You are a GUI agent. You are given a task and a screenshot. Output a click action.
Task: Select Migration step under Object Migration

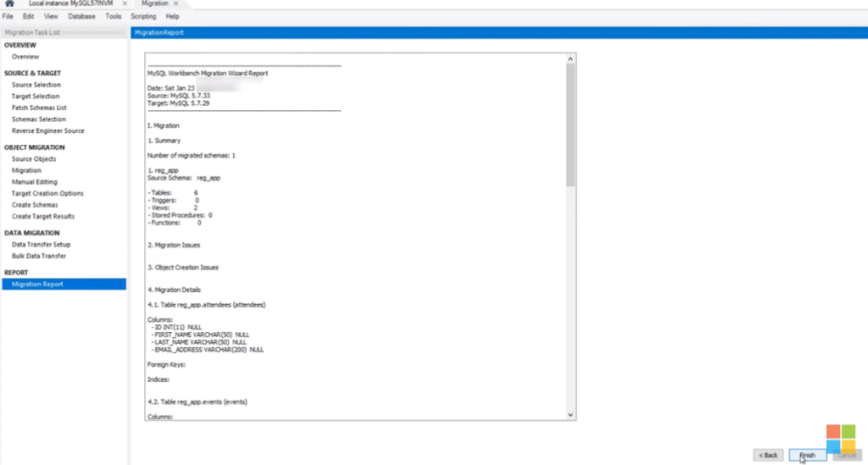pos(26,171)
